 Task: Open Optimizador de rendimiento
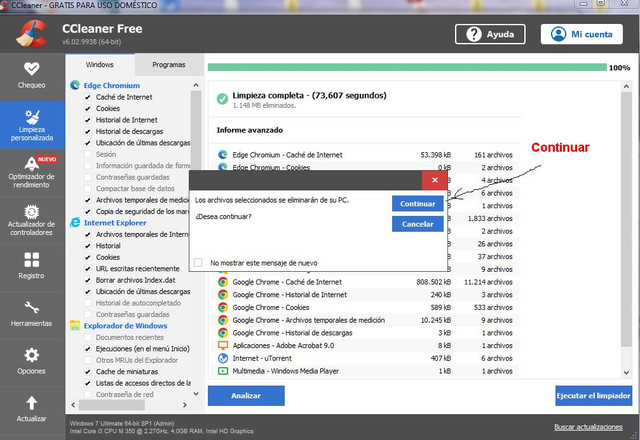pyautogui.click(x=31, y=172)
